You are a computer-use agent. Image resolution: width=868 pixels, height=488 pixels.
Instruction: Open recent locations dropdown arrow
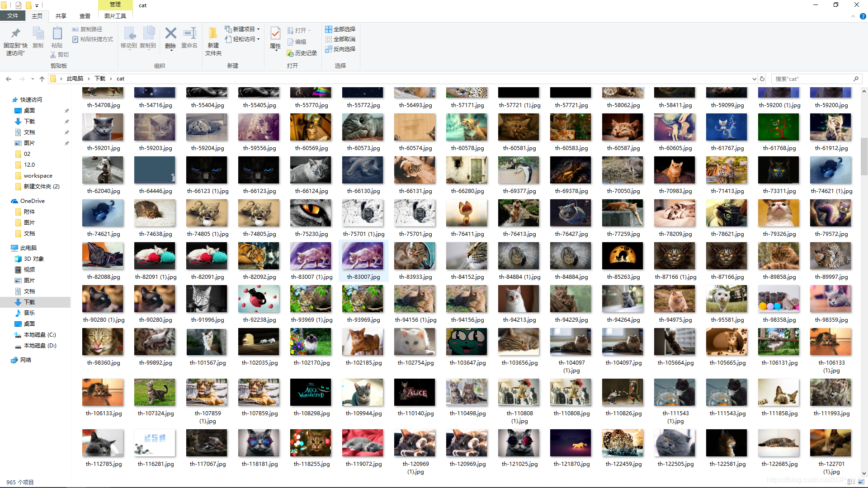pos(33,79)
